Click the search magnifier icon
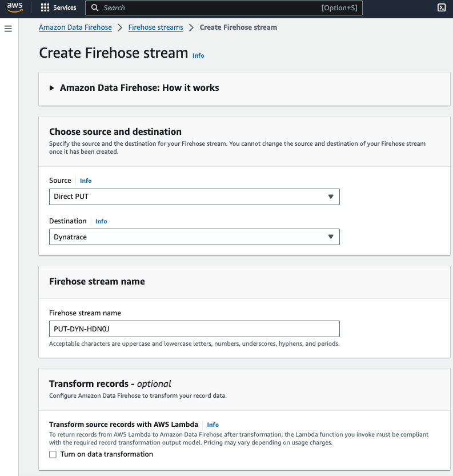The height and width of the screenshot is (476, 453). click(95, 7)
